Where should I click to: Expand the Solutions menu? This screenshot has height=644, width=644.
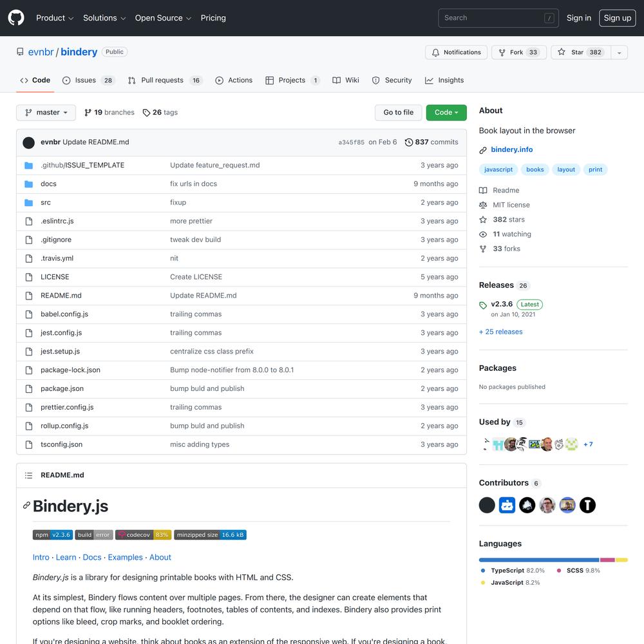(104, 18)
